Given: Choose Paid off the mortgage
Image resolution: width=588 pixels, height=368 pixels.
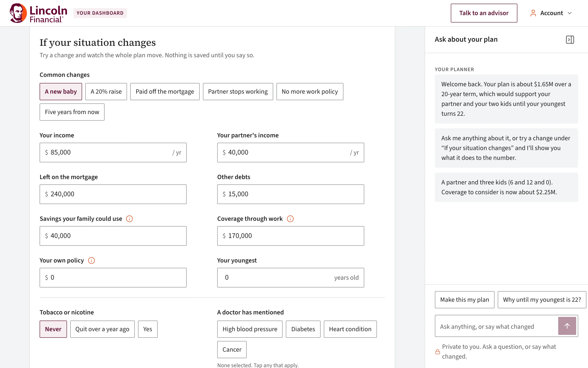Looking at the screenshot, I should click(165, 92).
